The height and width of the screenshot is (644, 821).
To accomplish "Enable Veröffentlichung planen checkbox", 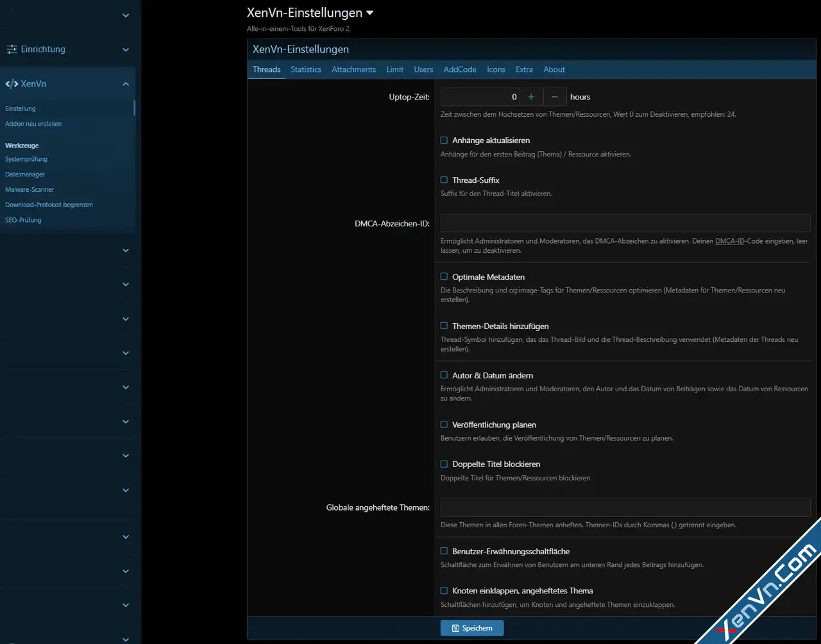I will pyautogui.click(x=444, y=425).
